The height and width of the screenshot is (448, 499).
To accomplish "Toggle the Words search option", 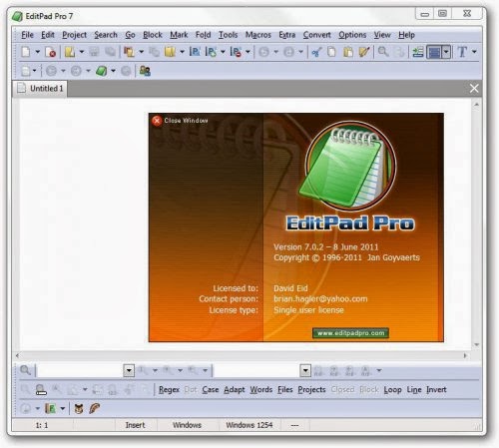I will coord(261,389).
